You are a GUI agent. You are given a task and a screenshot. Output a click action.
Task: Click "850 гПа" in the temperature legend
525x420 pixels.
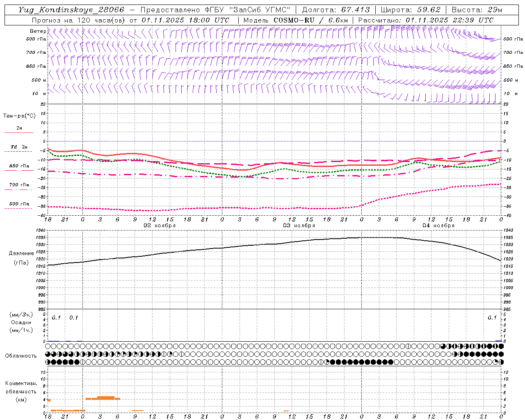(x=19, y=166)
